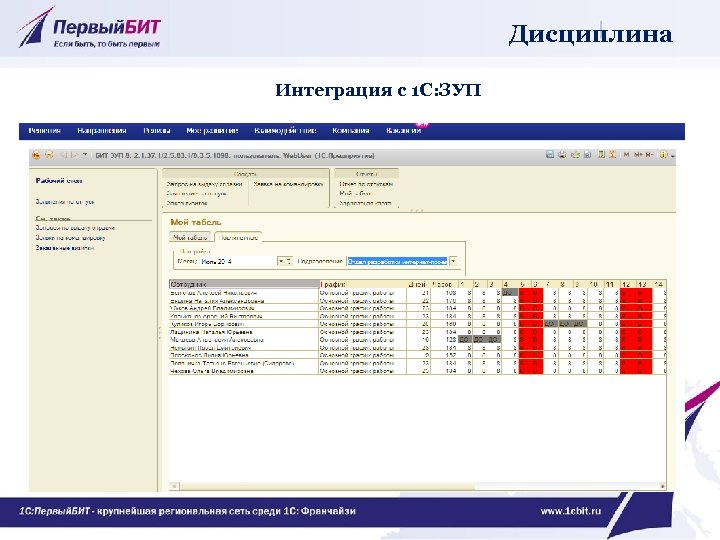Switch to the Мой табель tab
The width and height of the screenshot is (720, 540).
190,237
